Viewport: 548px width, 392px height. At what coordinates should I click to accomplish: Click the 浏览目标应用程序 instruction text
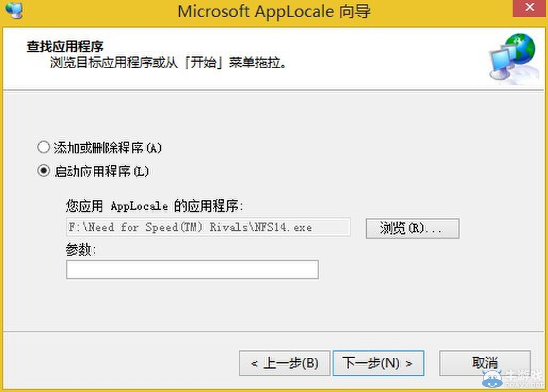(168, 63)
